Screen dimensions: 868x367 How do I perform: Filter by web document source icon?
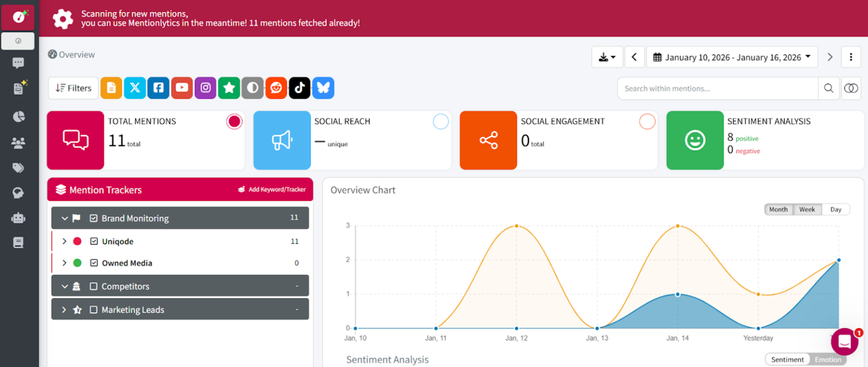point(111,88)
